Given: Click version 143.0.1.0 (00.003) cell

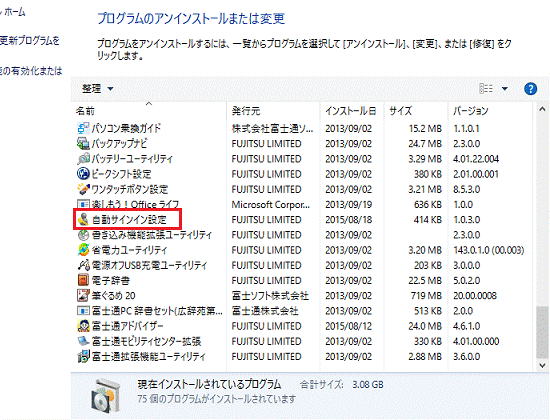Looking at the screenshot, I should (489, 250).
